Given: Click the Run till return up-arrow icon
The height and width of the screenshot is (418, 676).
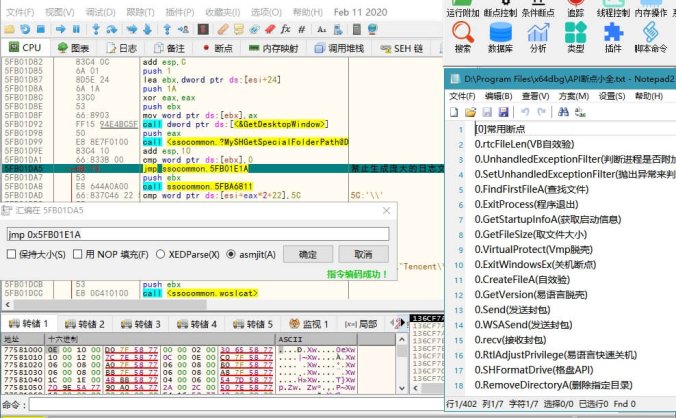Looking at the screenshot, I should (x=167, y=29).
